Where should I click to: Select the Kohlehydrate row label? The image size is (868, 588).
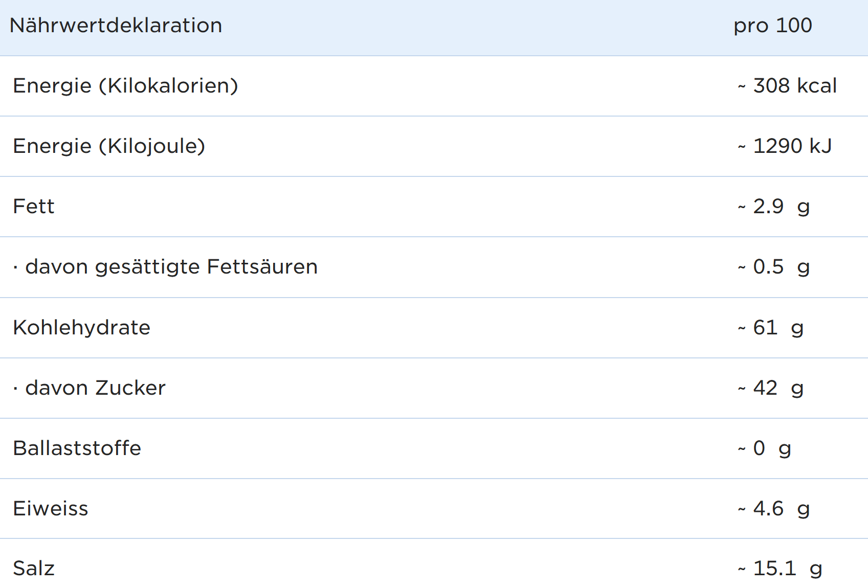click(82, 328)
